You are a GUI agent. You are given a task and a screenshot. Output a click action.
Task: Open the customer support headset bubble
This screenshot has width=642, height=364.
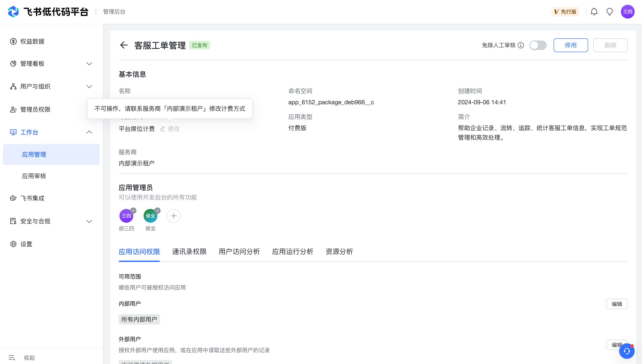[627, 351]
